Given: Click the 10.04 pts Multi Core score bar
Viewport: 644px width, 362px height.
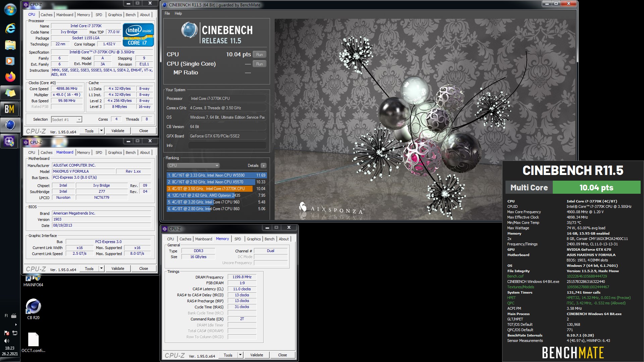Looking at the screenshot, I should tap(596, 188).
